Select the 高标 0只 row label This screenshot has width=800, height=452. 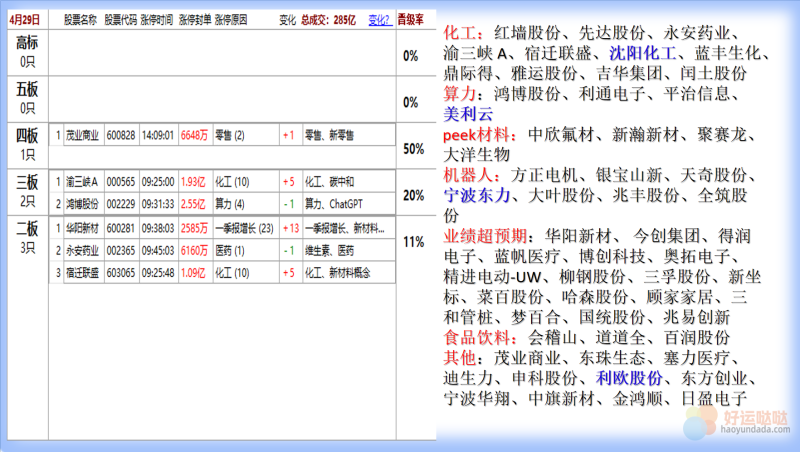coord(28,52)
